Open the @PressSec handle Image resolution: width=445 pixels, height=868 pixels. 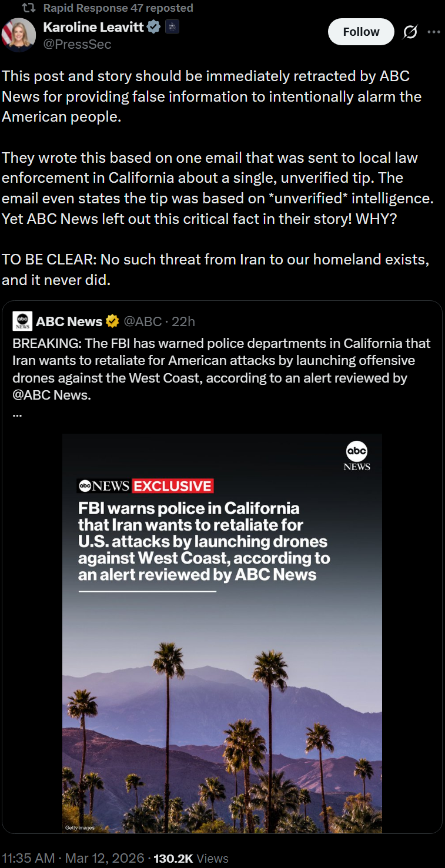click(x=76, y=44)
